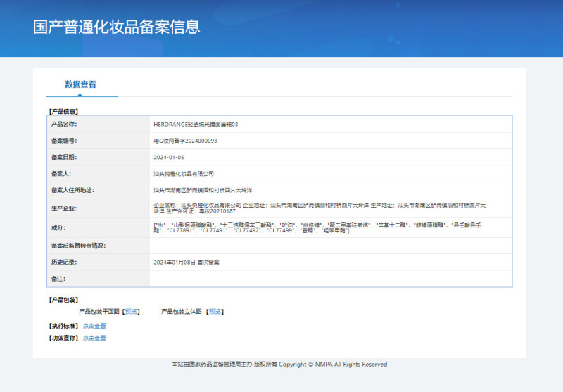The image size is (563, 392).
Task: Click the 备案人住所地址 label cell
Action: [99, 190]
